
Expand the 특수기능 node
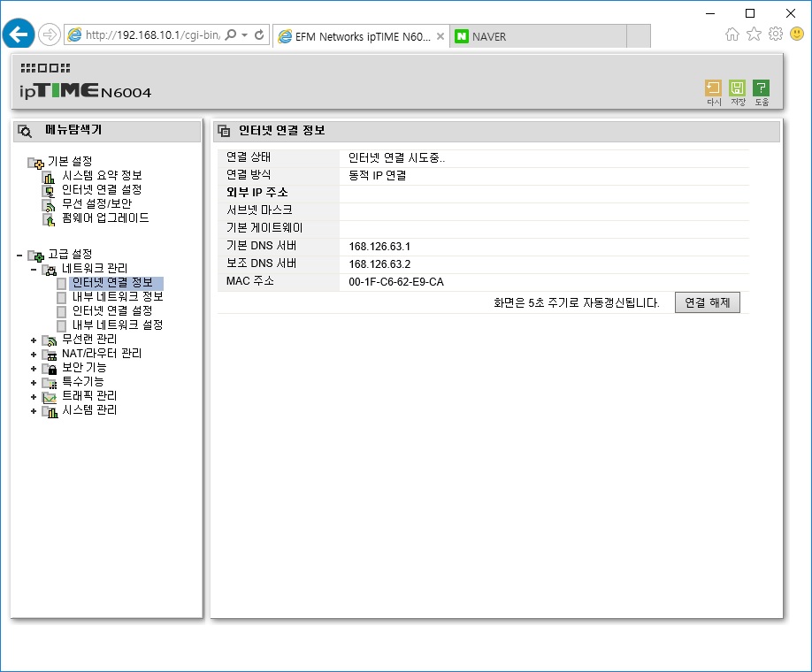click(x=33, y=383)
